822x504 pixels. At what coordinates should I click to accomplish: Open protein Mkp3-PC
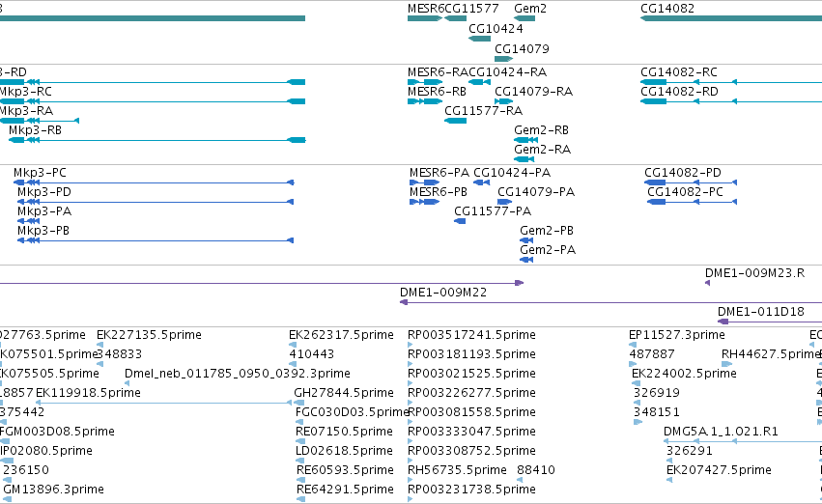[40, 173]
